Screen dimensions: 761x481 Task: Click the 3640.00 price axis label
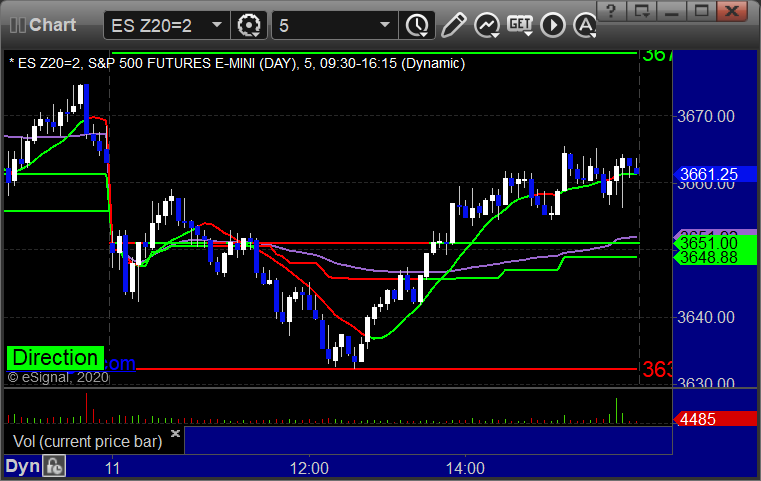coord(706,317)
